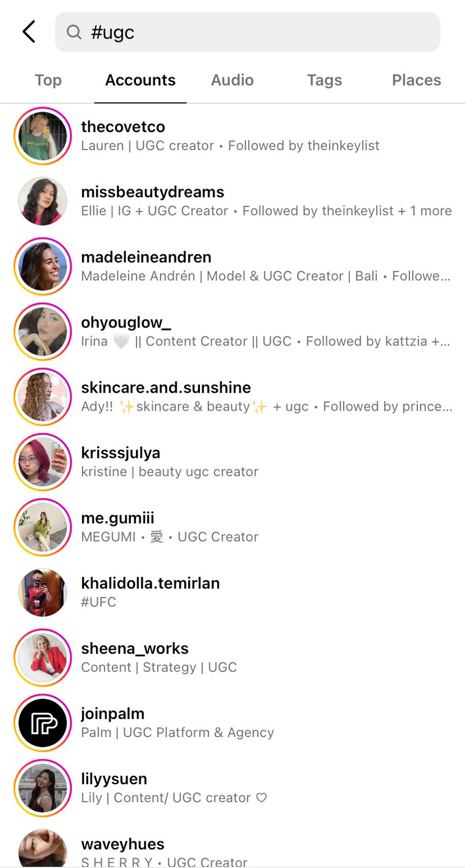Select ohyouglow_ username
The width and height of the screenshot is (465, 868).
pyautogui.click(x=126, y=322)
